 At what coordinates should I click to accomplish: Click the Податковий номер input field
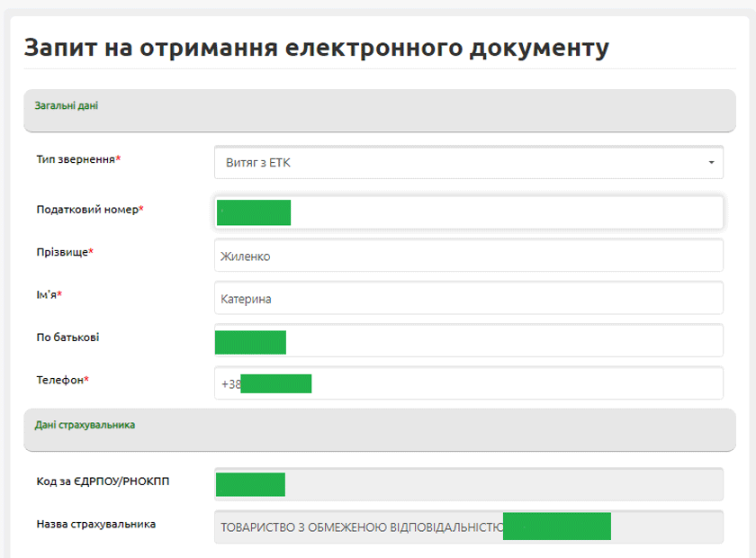pyautogui.click(x=504, y=212)
